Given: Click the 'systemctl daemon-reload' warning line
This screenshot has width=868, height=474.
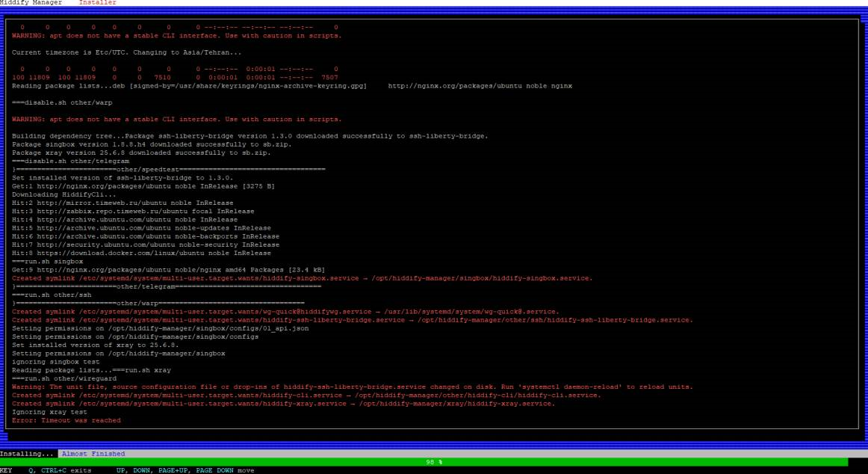Looking at the screenshot, I should pos(353,387).
